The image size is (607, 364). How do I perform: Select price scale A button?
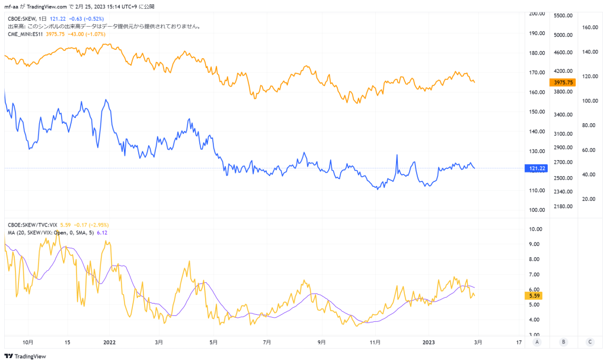pyautogui.click(x=536, y=342)
